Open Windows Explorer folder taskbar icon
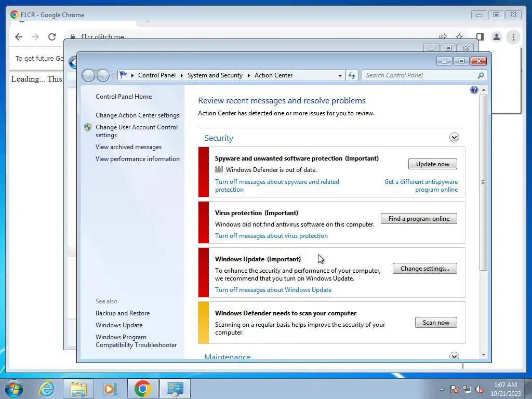The width and height of the screenshot is (532, 399). click(78, 389)
